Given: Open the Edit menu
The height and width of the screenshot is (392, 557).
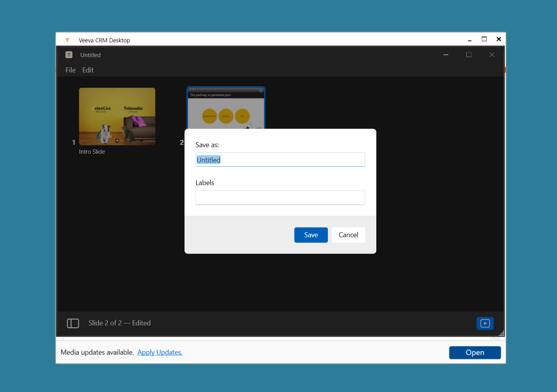Looking at the screenshot, I should pyautogui.click(x=88, y=70).
